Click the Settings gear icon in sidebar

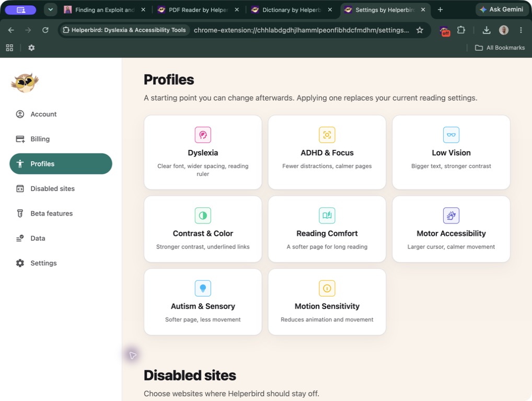[20, 263]
